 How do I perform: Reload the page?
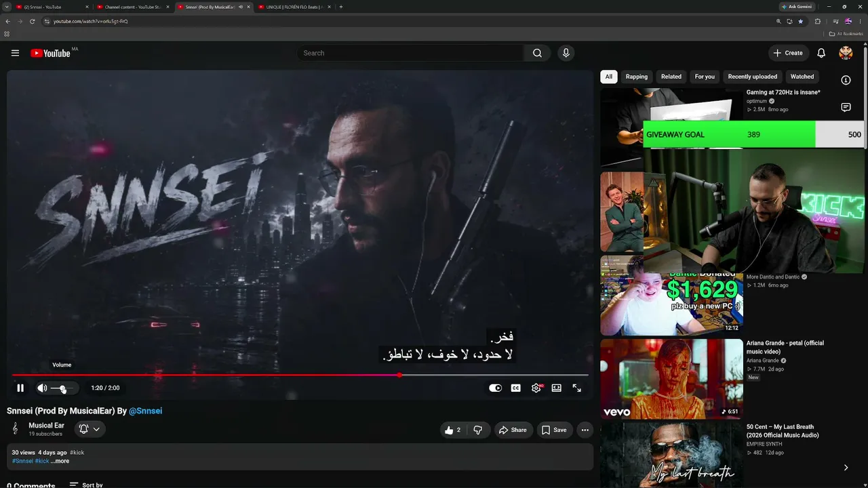coord(33,21)
